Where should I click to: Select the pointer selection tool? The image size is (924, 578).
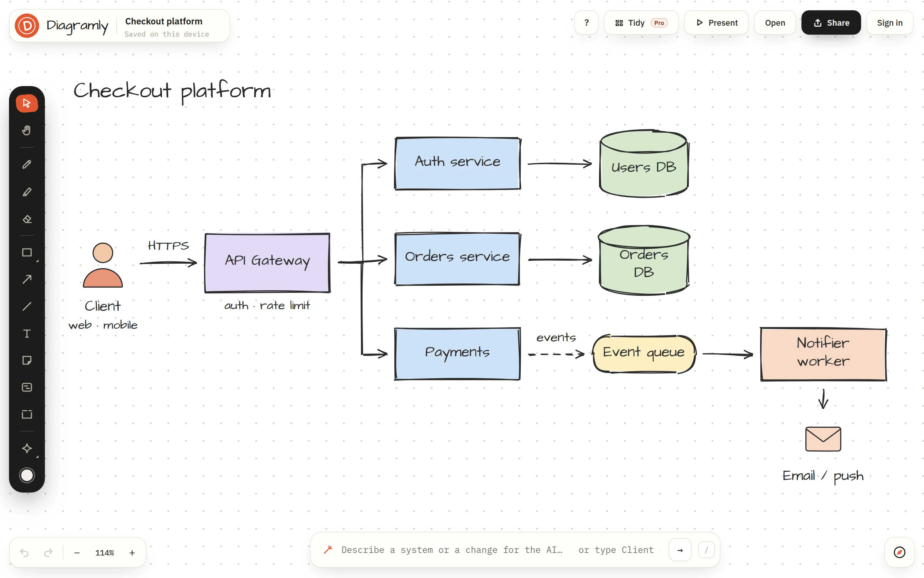pos(27,103)
